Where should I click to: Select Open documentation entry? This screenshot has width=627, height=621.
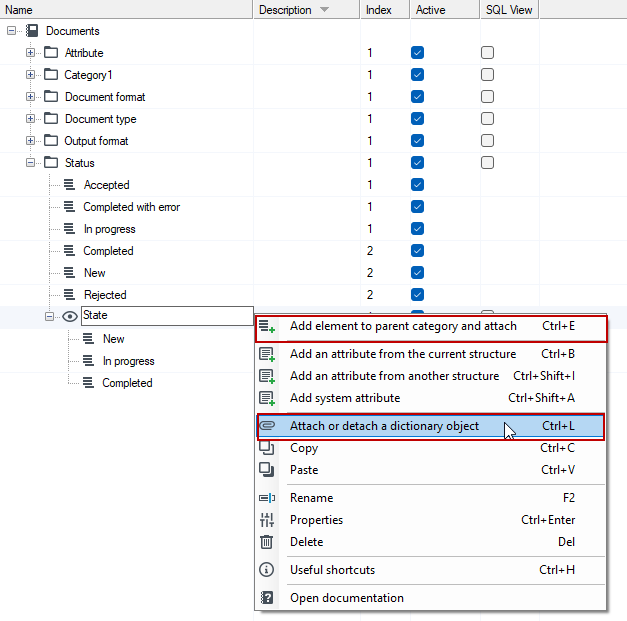point(431,598)
